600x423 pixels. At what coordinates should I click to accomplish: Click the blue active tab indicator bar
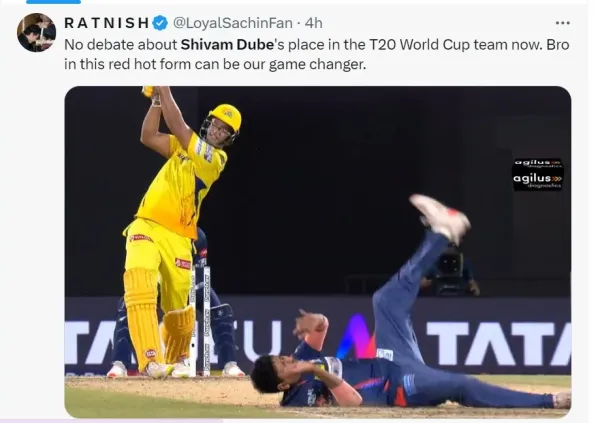pos(54,2)
